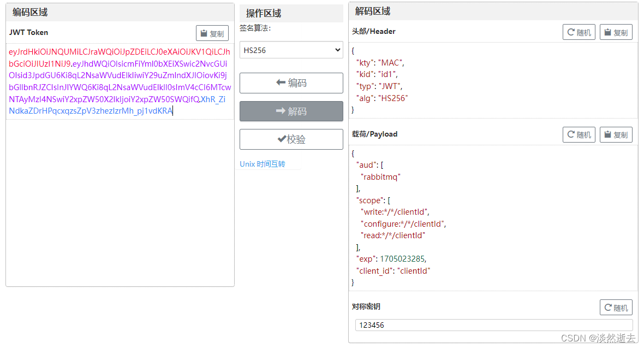Image resolution: width=644 pixels, height=348 pixels.
Task: Click the 校验 verify button
Action: 291,139
